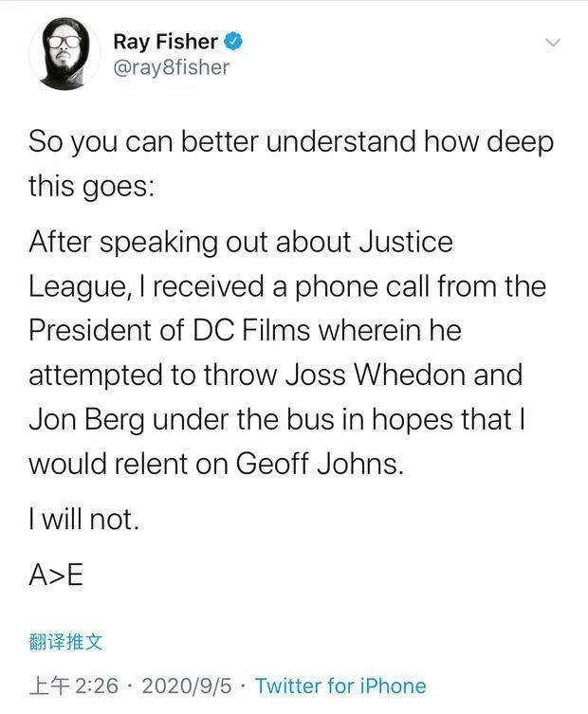Click the "A>E" text
The height and width of the screenshot is (714, 588).
pyautogui.click(x=56, y=576)
